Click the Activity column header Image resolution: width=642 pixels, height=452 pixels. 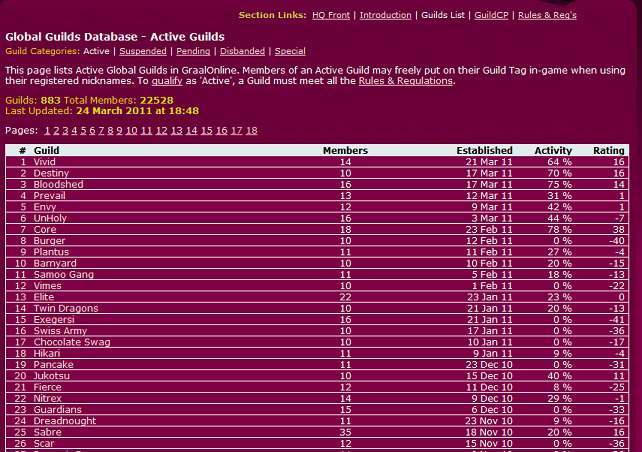click(x=553, y=150)
